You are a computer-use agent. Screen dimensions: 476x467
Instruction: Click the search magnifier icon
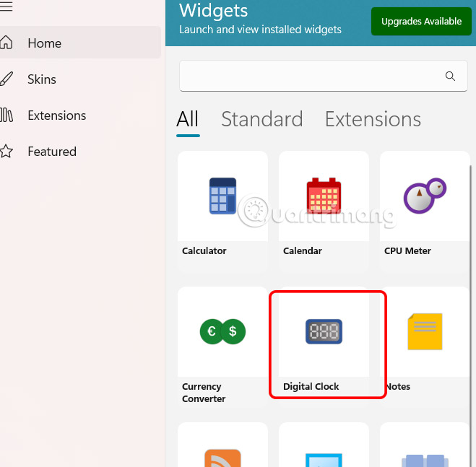[x=450, y=77]
